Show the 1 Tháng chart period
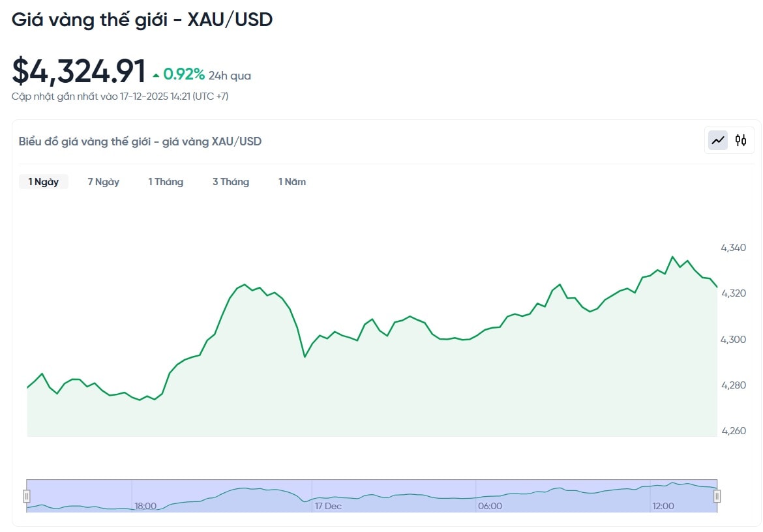Image resolution: width=763 pixels, height=532 pixels. point(166,182)
